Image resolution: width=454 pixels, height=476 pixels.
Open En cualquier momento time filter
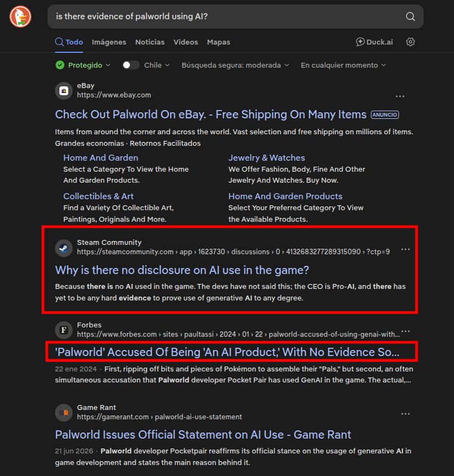pos(343,65)
